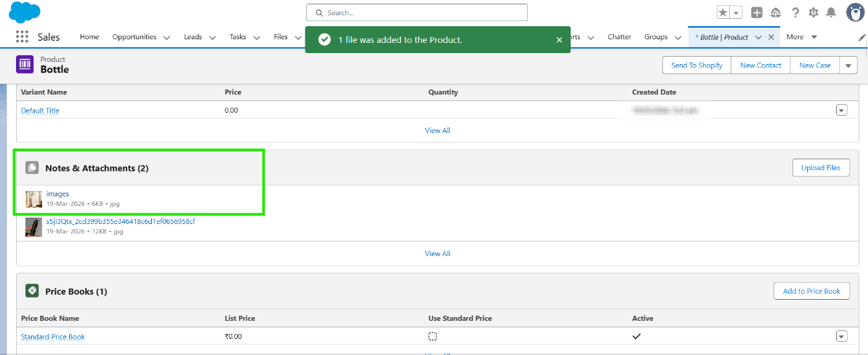
Task: Open the Help question mark icon
Action: (795, 12)
